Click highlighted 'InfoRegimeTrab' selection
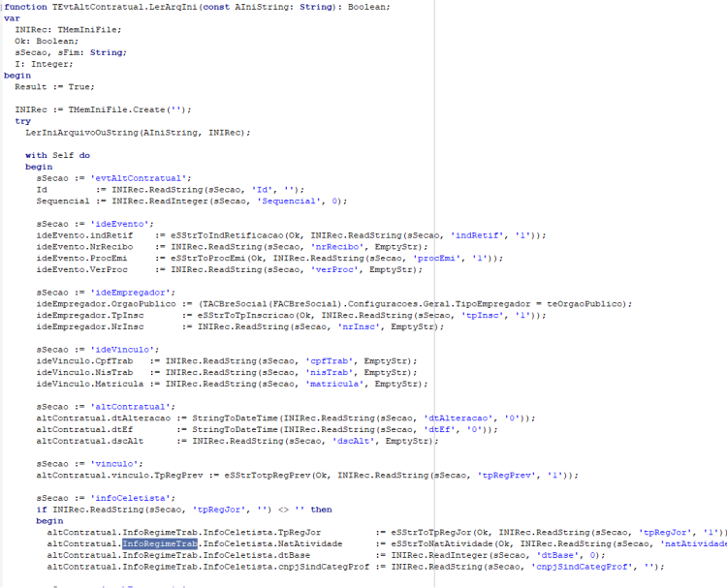Image resolution: width=727 pixels, height=588 pixels. click(x=160, y=544)
